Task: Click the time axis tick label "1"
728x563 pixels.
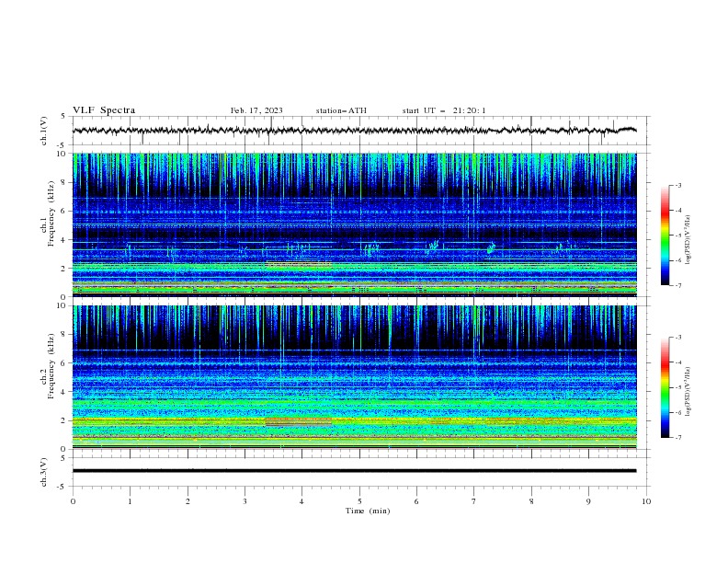Action: click(130, 501)
